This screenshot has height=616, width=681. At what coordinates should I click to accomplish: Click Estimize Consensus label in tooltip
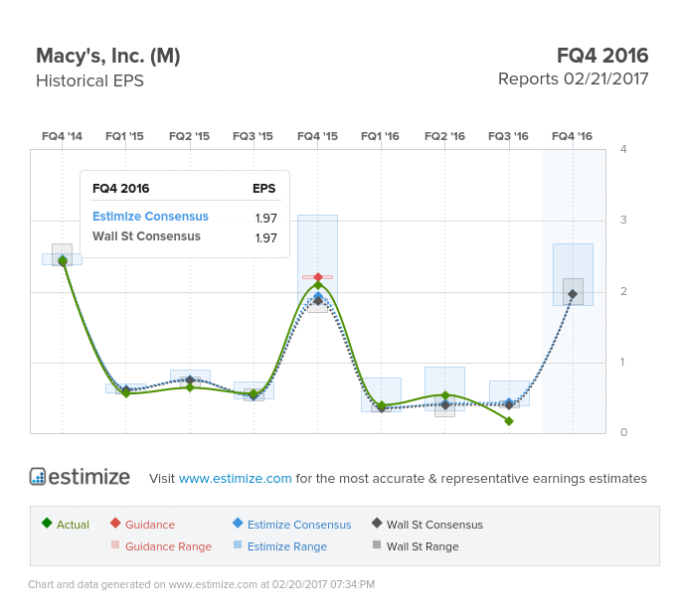coord(150,217)
